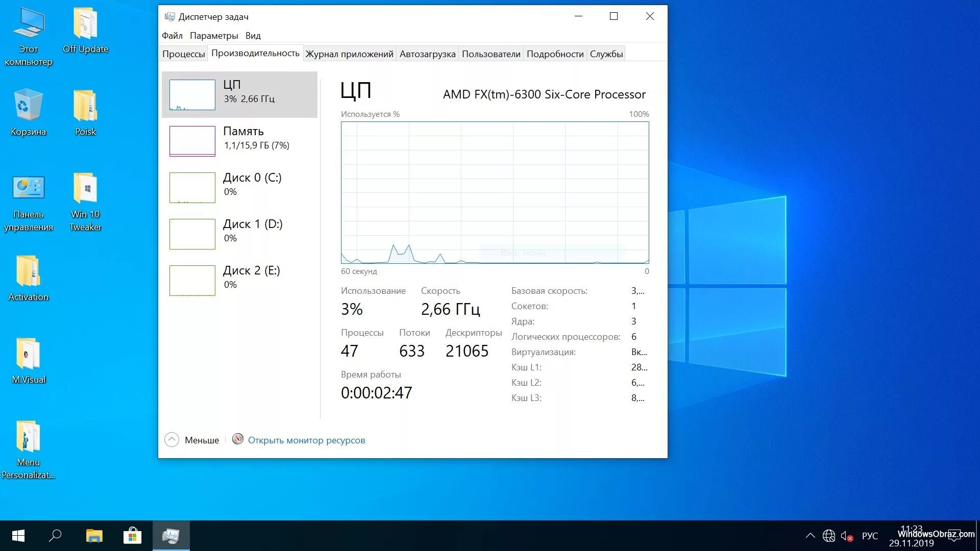Open the Вид menu
The width and height of the screenshot is (980, 551).
253,36
